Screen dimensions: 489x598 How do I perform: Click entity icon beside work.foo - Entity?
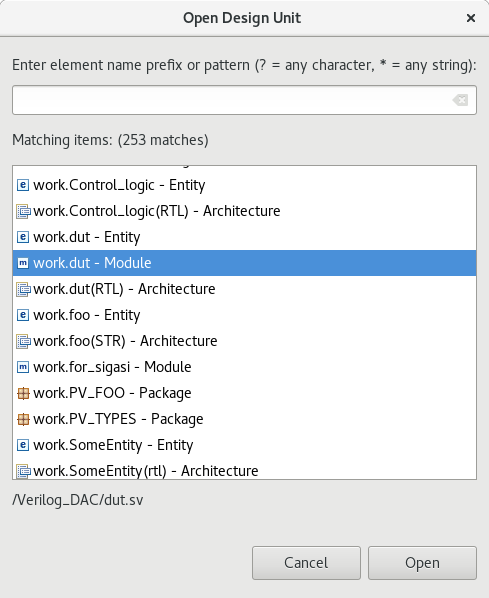[23, 315]
